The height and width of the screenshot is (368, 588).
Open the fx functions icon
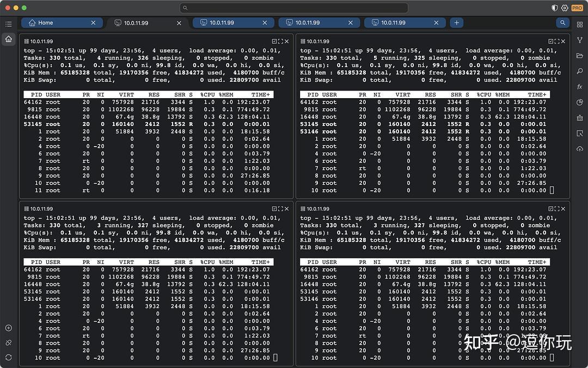pos(580,87)
